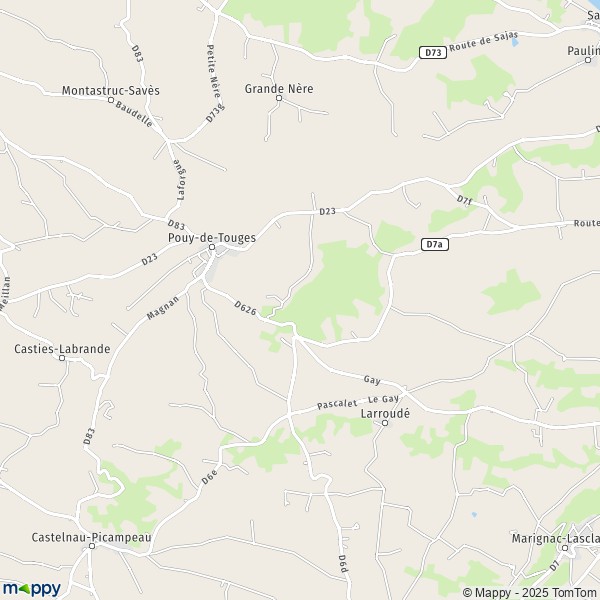The image size is (600, 600).
Task: Click the Pouy-de-Touges town label
Action: tap(212, 238)
